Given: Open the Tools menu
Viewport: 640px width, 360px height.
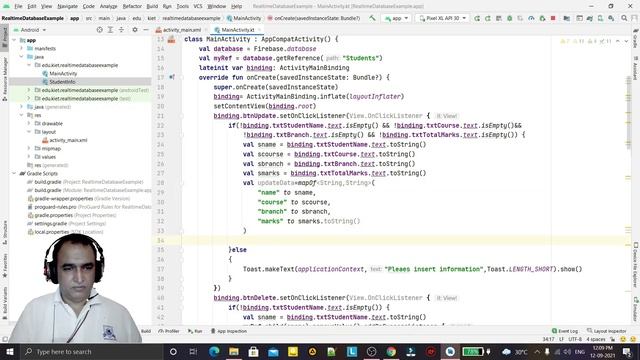Looking at the screenshot, I should tap(182, 6).
